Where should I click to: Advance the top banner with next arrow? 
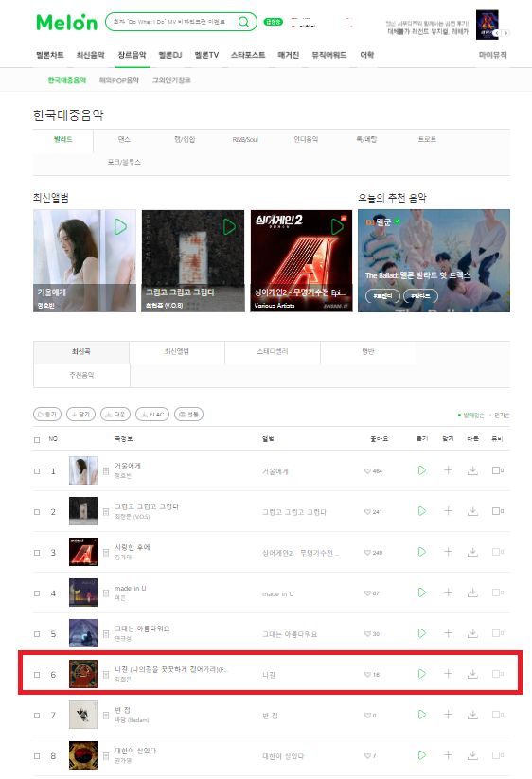point(505,33)
